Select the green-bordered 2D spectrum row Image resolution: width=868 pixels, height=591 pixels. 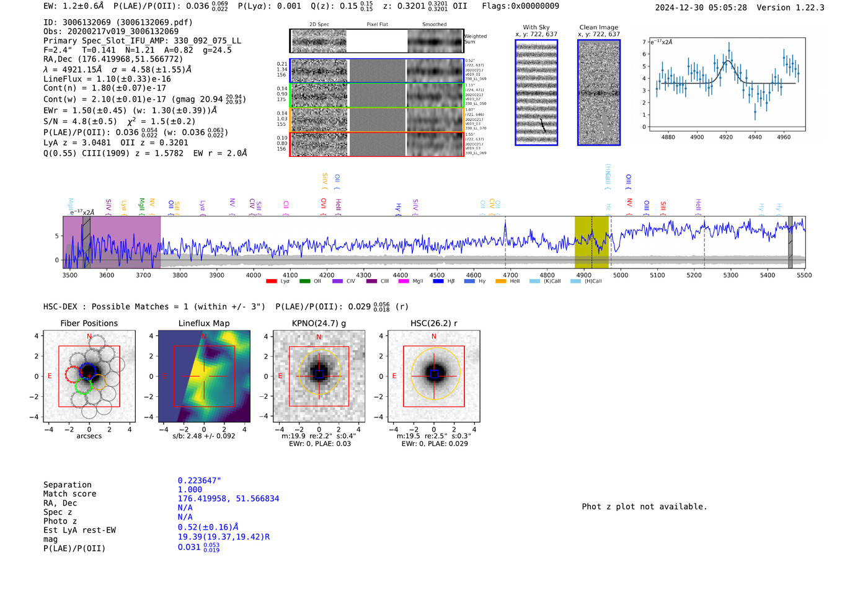click(x=377, y=96)
